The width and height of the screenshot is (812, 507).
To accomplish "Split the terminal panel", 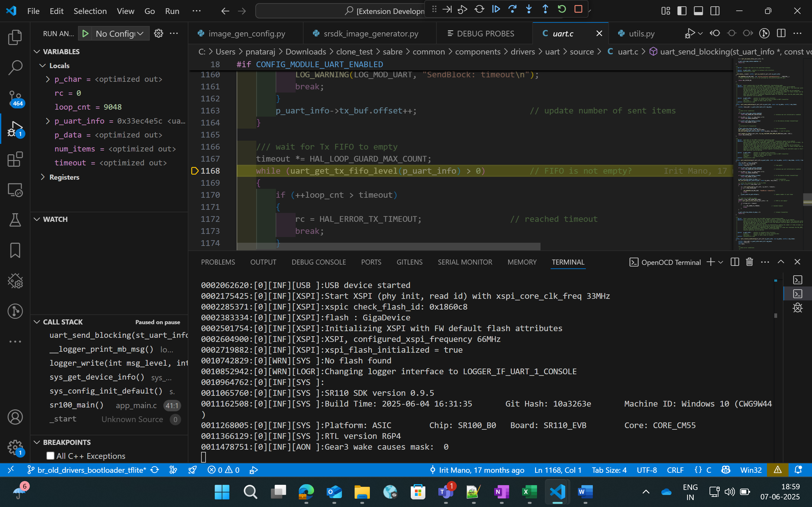I will pos(735,262).
